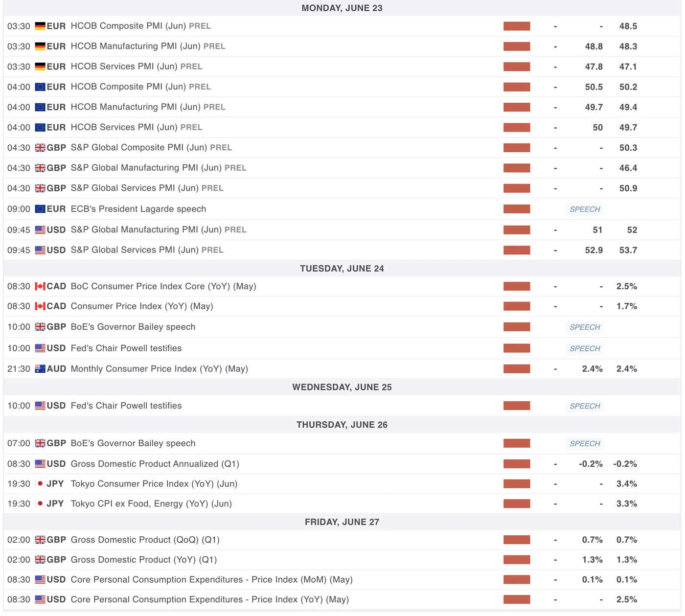The image size is (685, 616).
Task: Click UK flag beside Gross Domestic Product (QoQ)
Action: [x=40, y=540]
